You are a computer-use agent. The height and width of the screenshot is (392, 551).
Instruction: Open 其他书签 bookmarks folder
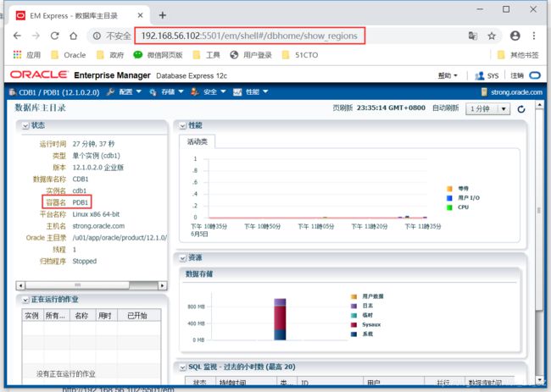(x=518, y=55)
